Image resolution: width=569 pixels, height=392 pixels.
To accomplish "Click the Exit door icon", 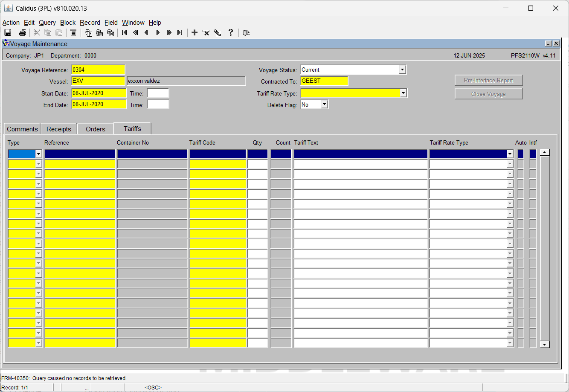I will 247,32.
